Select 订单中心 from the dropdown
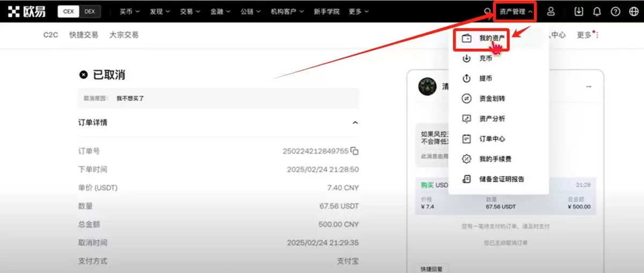Image resolution: width=644 pixels, height=273 pixels. (498, 139)
